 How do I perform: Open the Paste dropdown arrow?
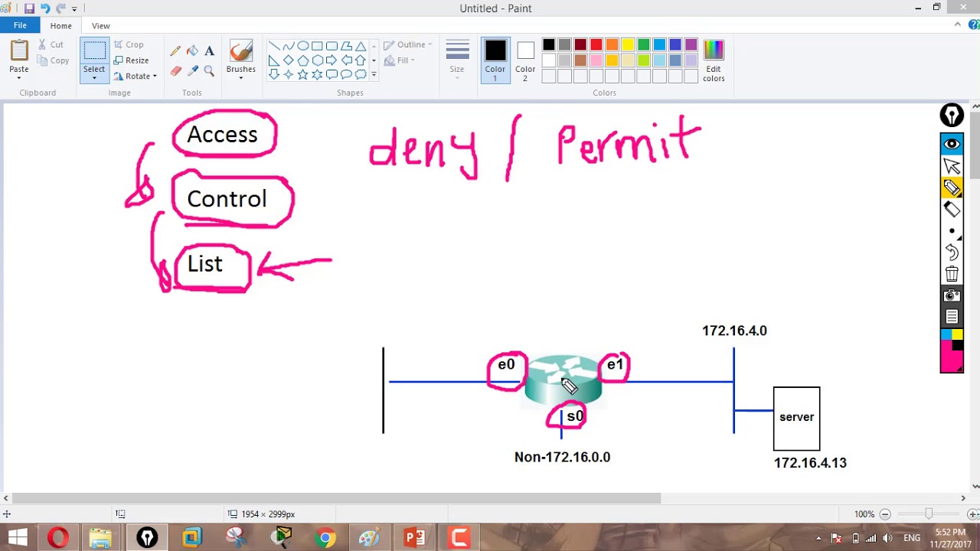point(19,77)
